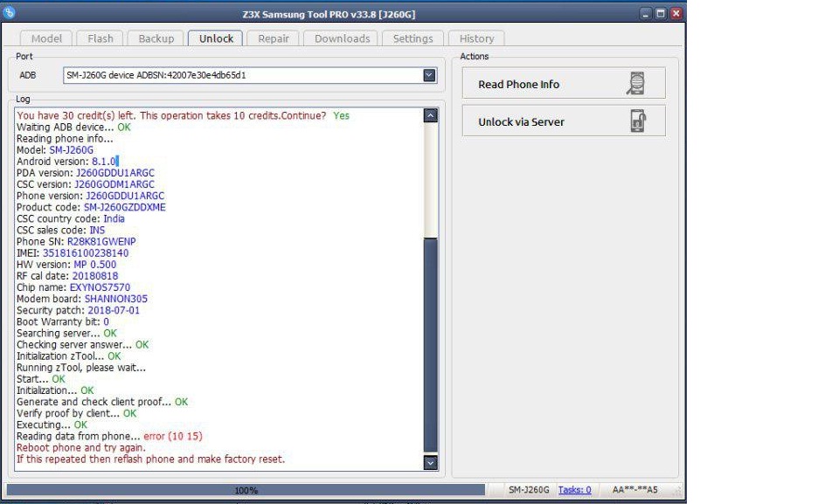Click the log scrollbar up arrow
839x504 pixels.
(431, 115)
